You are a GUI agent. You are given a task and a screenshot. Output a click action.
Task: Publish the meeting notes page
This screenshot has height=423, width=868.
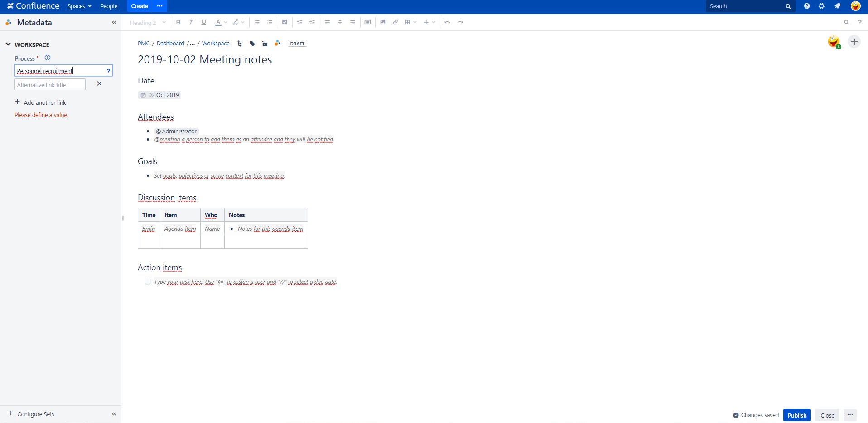point(796,415)
